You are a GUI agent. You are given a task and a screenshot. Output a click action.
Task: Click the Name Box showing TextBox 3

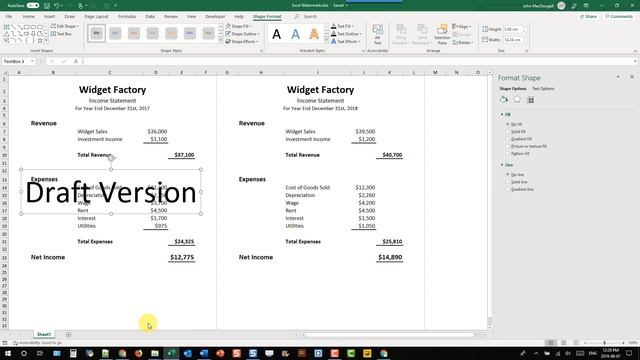18,61
